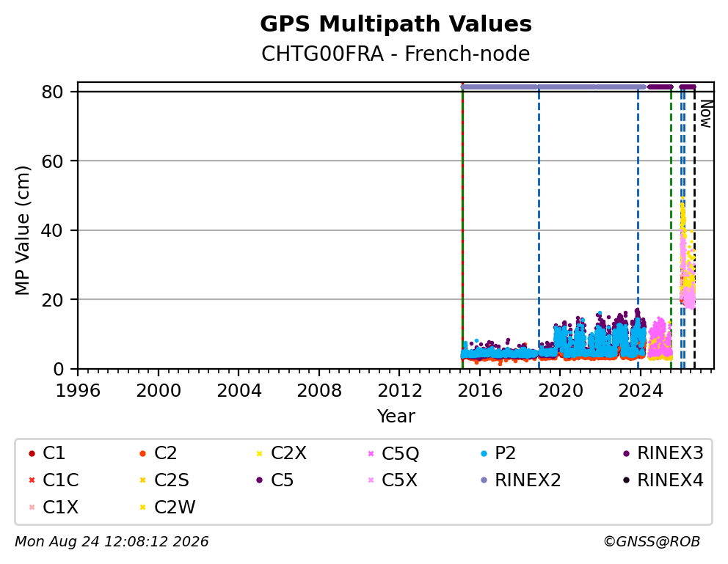Click the GPS Multipath Values title
The image size is (728, 564).
[x=396, y=23]
